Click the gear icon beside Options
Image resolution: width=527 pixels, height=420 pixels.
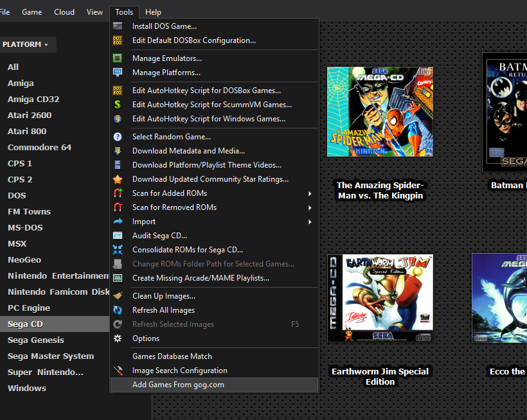(x=118, y=338)
